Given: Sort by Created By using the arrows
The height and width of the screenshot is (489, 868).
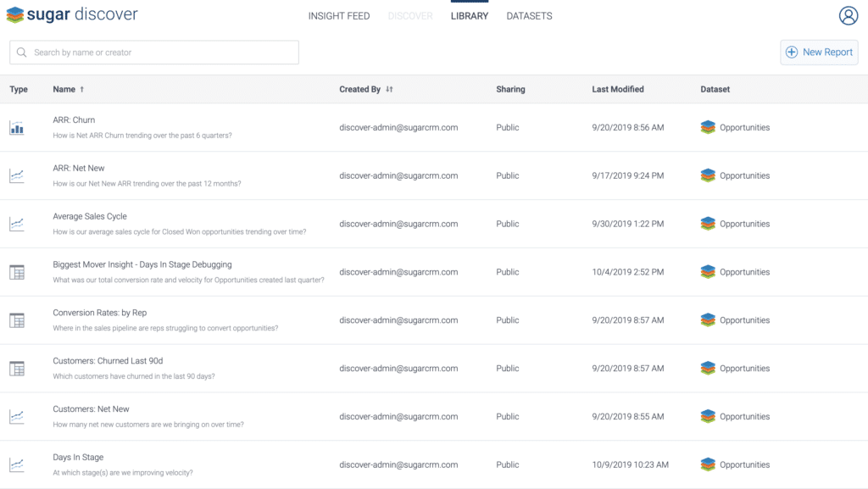Looking at the screenshot, I should coord(389,89).
